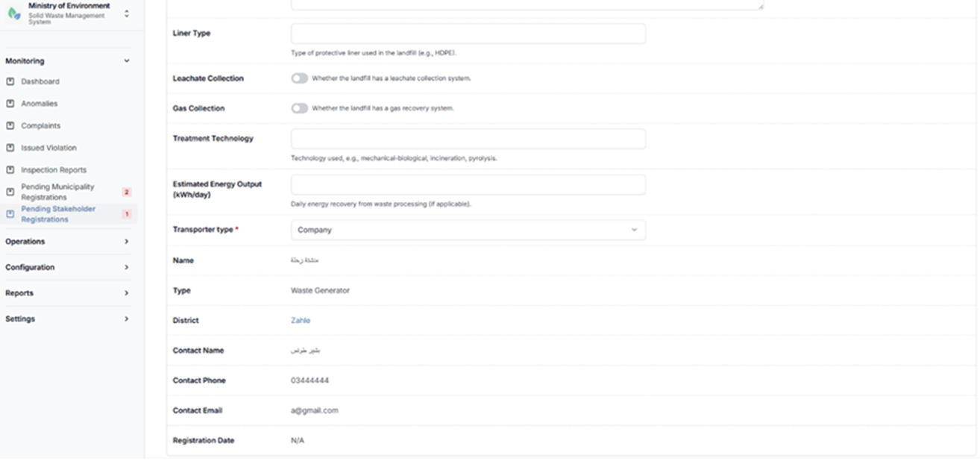
Task: Click the Ministry of Environment leaf logo
Action: [x=14, y=13]
